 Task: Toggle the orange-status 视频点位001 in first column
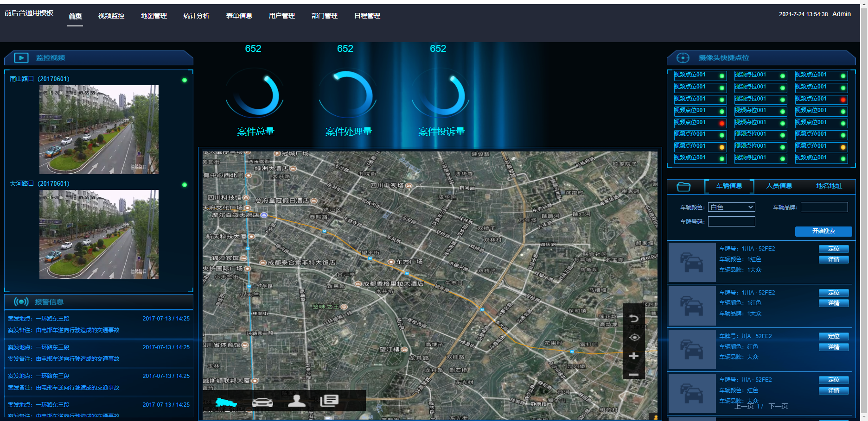[x=700, y=146]
